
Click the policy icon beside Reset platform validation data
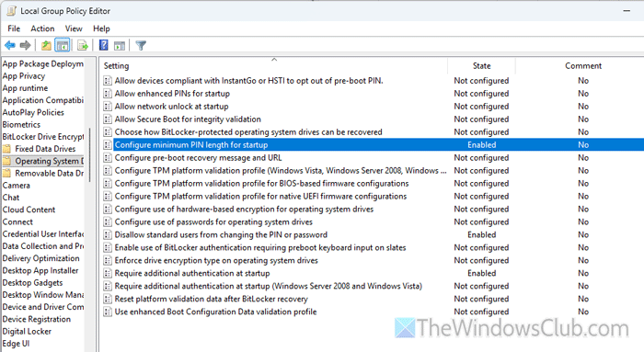click(108, 299)
